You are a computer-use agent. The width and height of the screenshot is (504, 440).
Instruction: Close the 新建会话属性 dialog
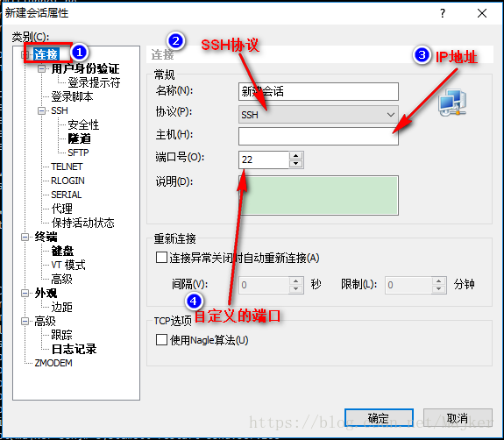point(482,13)
